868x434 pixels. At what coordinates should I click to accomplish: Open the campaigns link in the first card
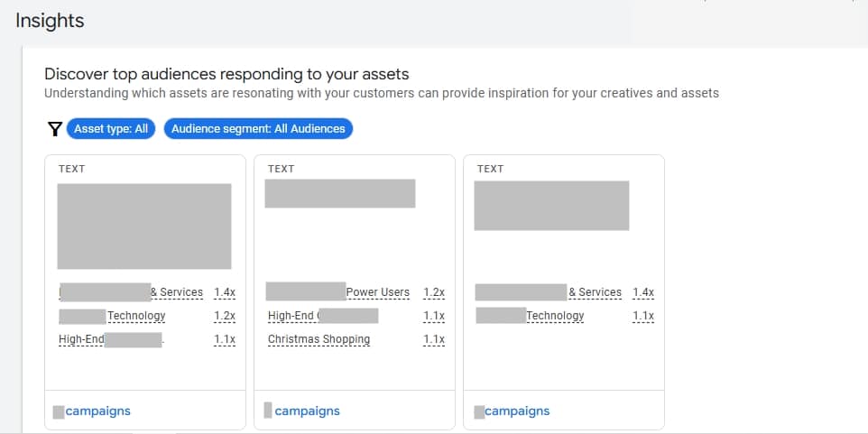coord(97,411)
